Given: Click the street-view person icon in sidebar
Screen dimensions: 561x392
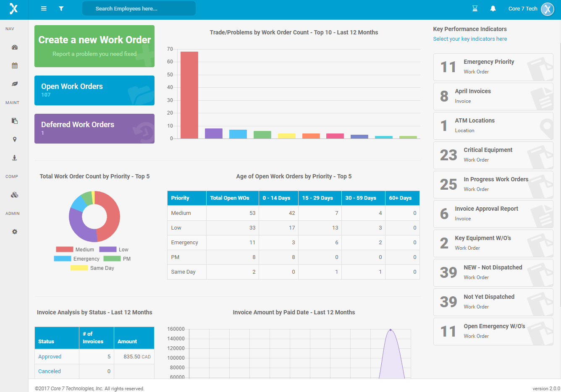Looking at the screenshot, I should [15, 158].
